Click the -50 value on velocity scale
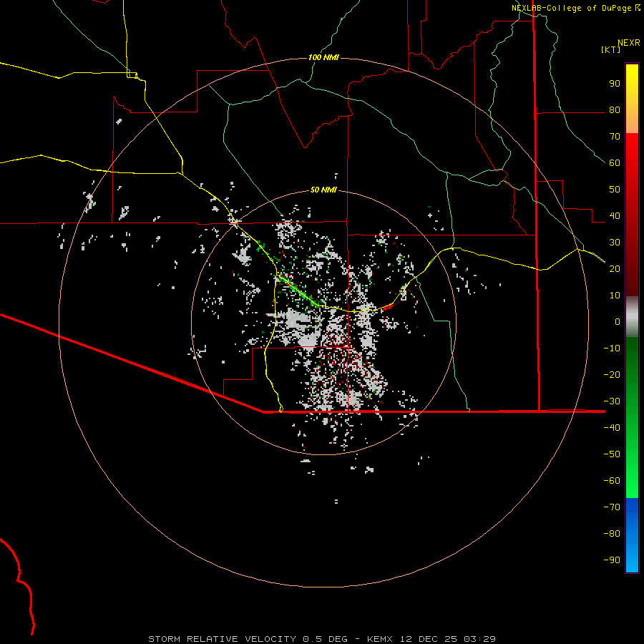The width and height of the screenshot is (644, 644). click(x=612, y=454)
